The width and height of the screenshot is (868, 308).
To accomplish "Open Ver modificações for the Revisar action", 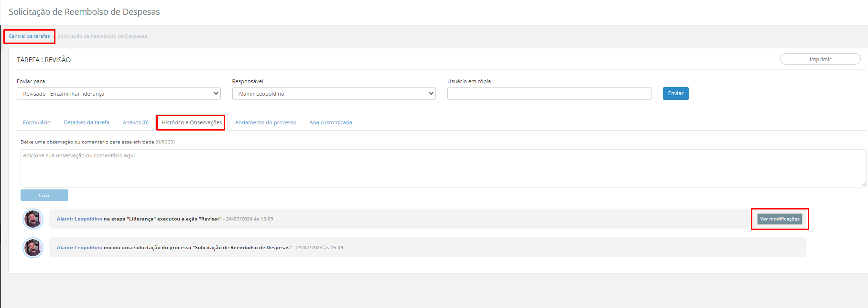I will [780, 219].
